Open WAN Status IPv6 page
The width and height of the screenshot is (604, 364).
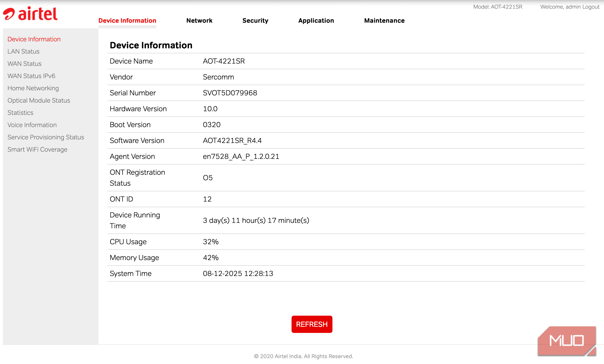coord(31,76)
